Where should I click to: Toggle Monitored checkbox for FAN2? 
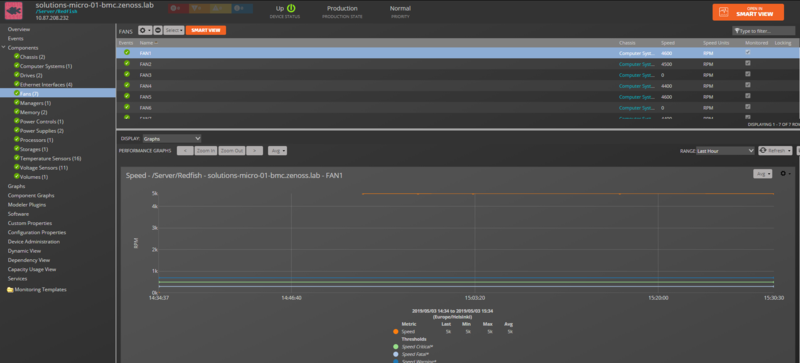748,63
